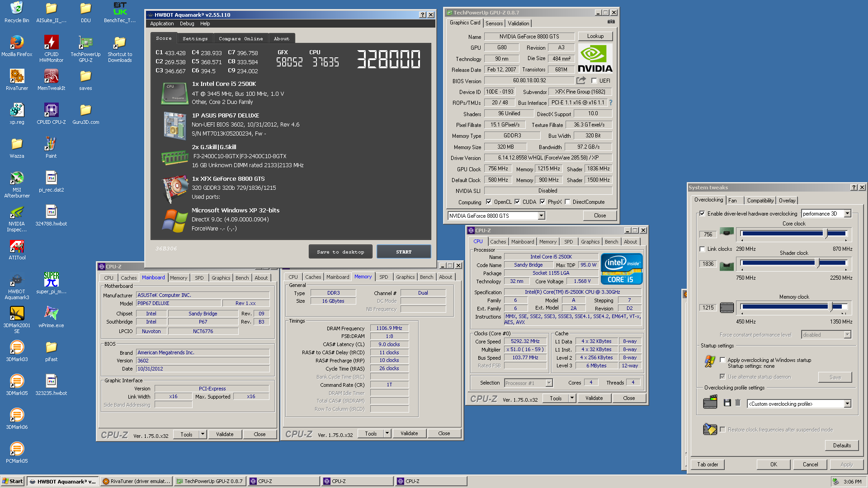Toggle OpenCL checkbox in GPU-Z
868x488 pixels.
pos(489,202)
